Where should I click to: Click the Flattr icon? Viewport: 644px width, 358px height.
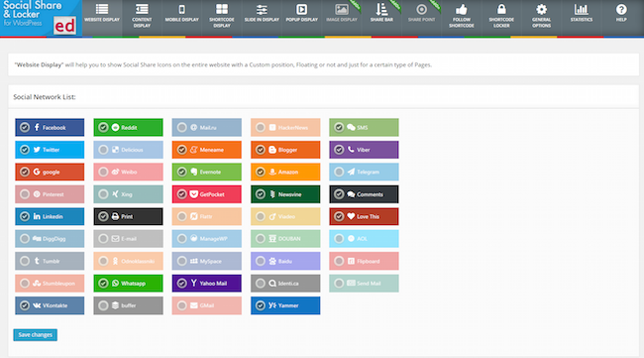click(194, 216)
